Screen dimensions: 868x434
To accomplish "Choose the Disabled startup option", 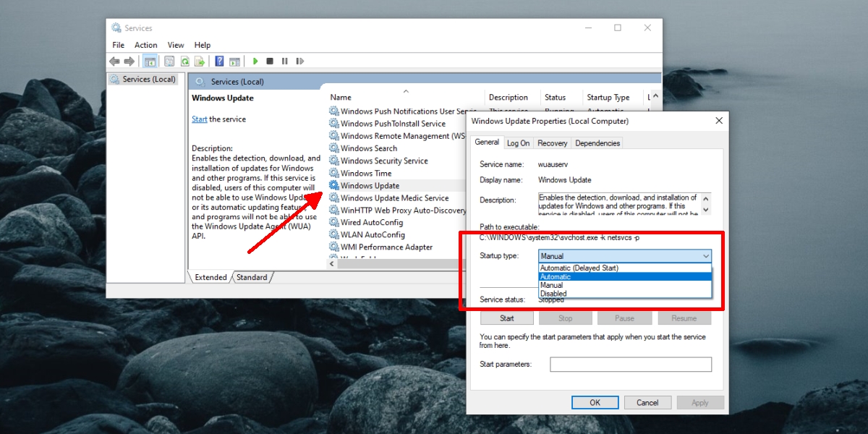I will (x=626, y=294).
